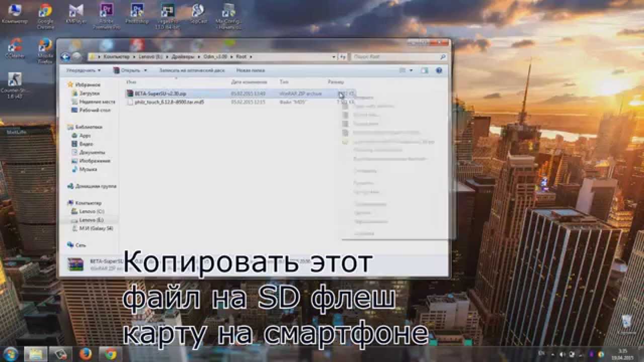Open the Counter-Strike 1.6 desktop shortcut
Image resolution: width=644 pixels, height=362 pixels.
14,85
